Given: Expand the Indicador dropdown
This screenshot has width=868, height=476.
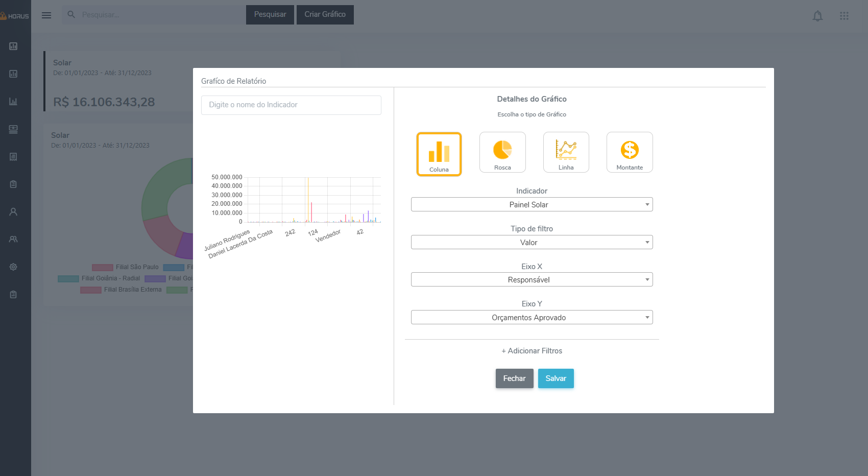Looking at the screenshot, I should click(532, 205).
